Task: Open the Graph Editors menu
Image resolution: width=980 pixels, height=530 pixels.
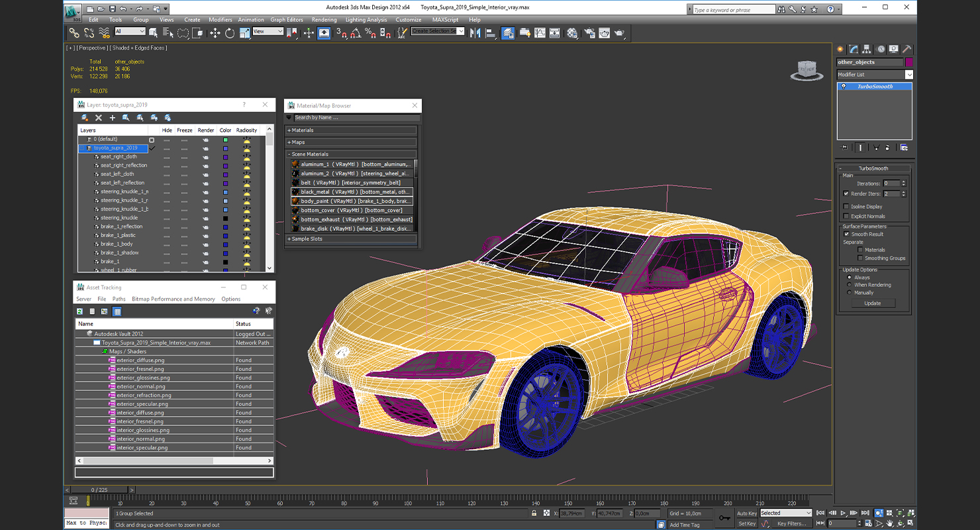Action: pyautogui.click(x=287, y=20)
